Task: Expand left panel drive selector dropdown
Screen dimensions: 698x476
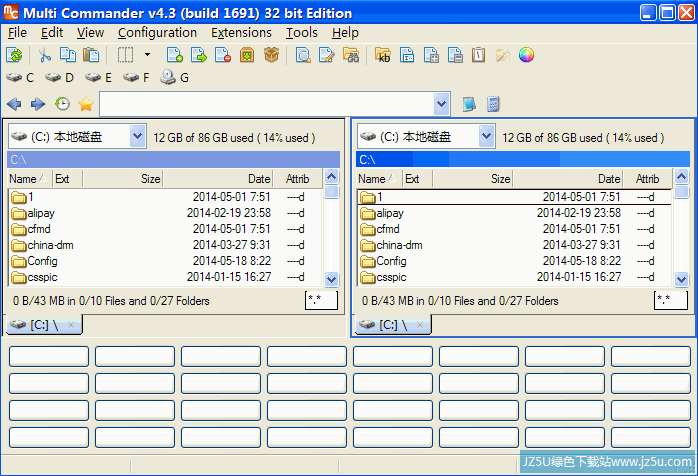Action: point(138,136)
